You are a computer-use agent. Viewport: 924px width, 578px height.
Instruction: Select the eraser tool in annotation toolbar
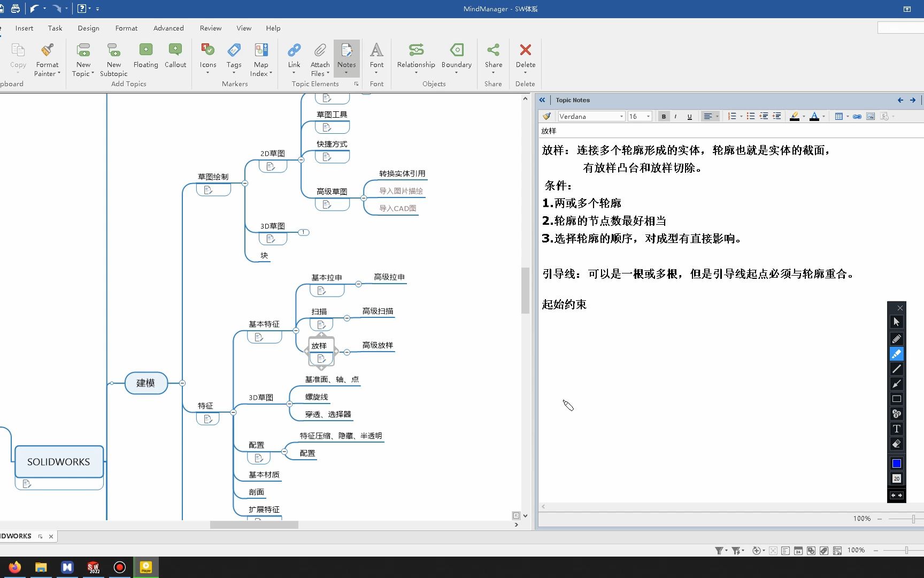coord(897,444)
